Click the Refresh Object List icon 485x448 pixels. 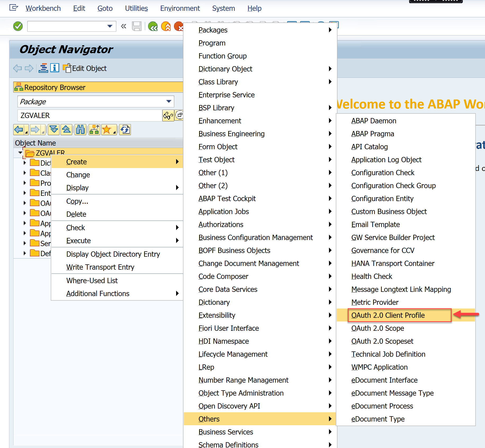(x=125, y=130)
